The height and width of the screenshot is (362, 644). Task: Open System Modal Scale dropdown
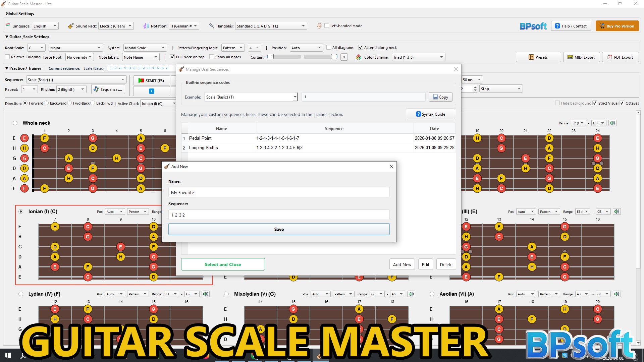click(145, 48)
